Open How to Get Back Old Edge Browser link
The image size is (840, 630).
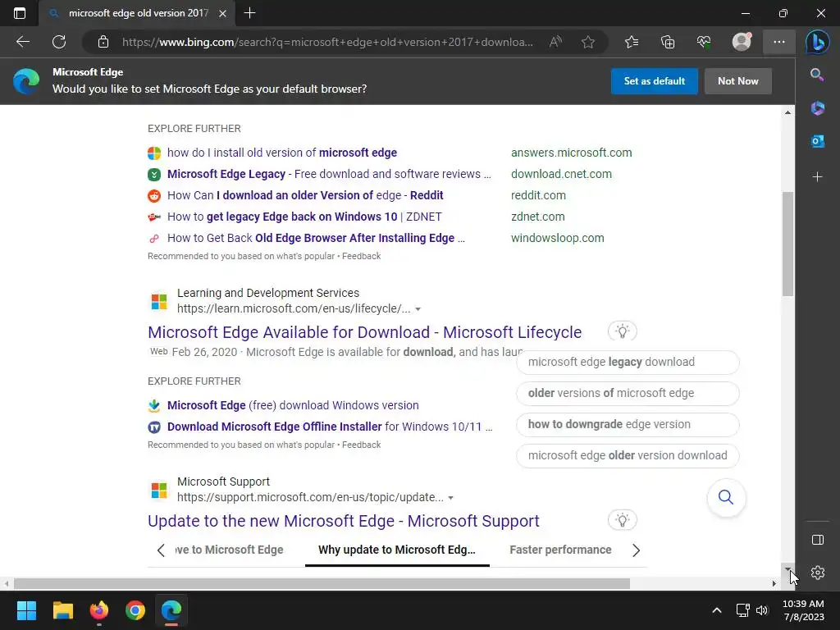(316, 239)
